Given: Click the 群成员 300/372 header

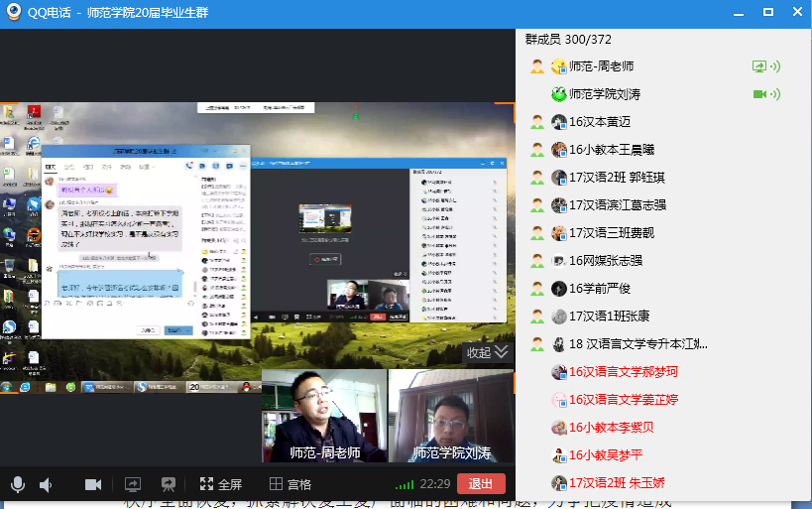Looking at the screenshot, I should (568, 40).
